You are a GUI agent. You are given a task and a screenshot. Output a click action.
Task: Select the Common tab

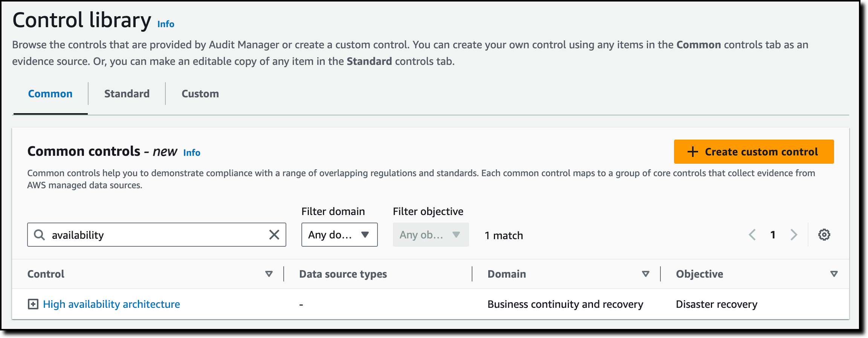[x=50, y=94]
